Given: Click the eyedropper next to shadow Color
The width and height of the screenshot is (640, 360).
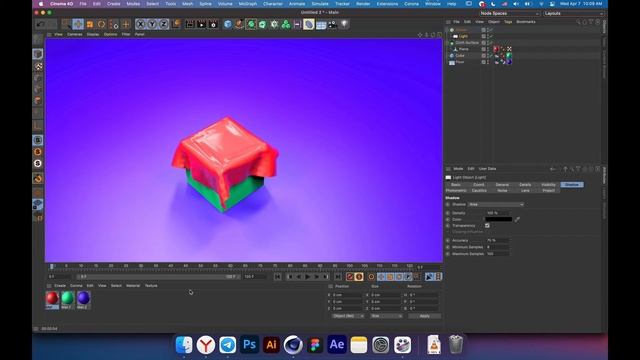Looking at the screenshot, I should 517,220.
